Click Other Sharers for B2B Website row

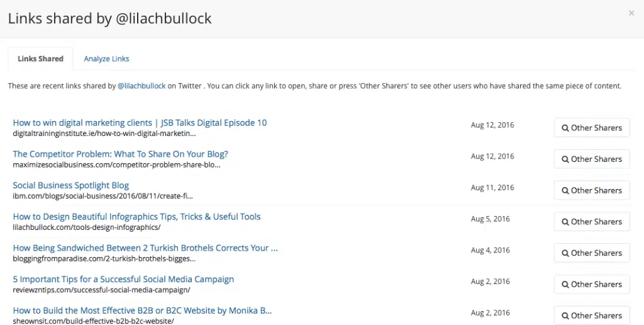592,316
